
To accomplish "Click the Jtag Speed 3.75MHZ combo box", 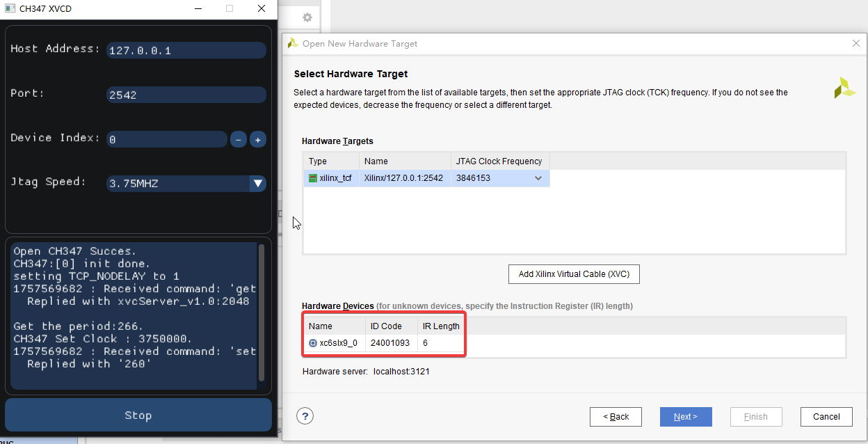I will pos(186,184).
